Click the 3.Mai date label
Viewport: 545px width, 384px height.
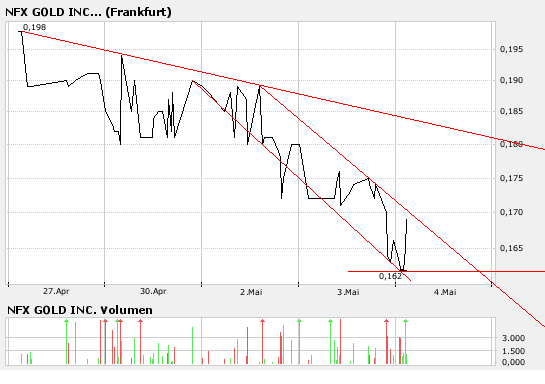coord(348,292)
